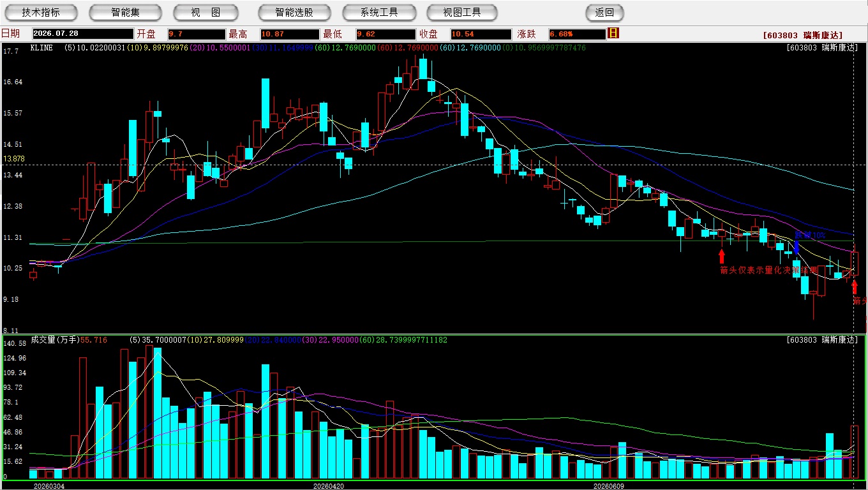Open the 智能选股 menu button
This screenshot has height=490, width=868.
(x=294, y=12)
